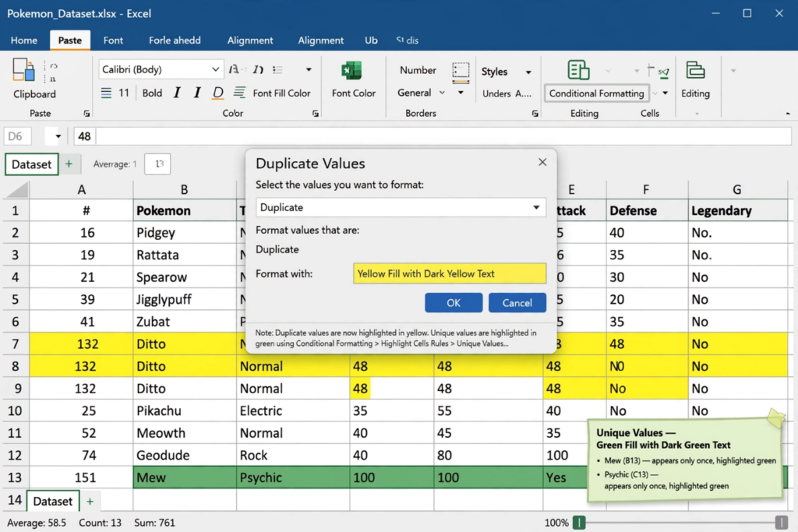Viewport: 798px width, 532px height.
Task: Add a new sheet next to Averrage label
Action: pyautogui.click(x=69, y=164)
